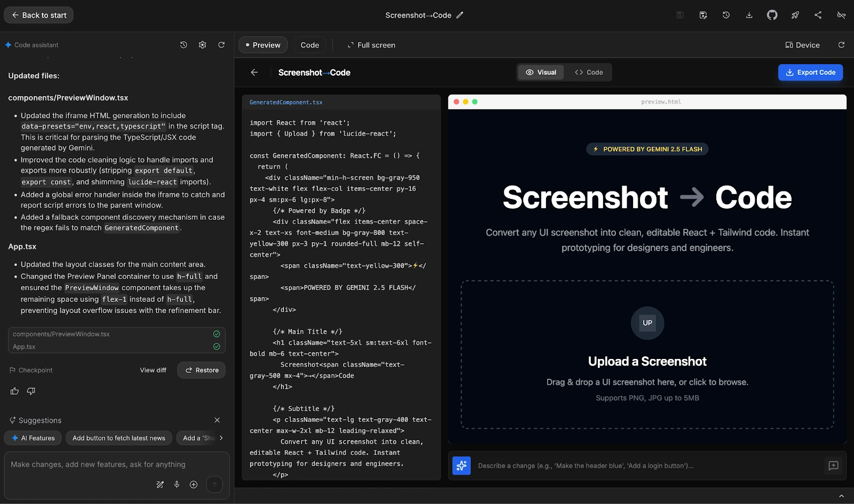Screen dimensions: 854x504
Task: Click the Export Code button
Action: 810,72
